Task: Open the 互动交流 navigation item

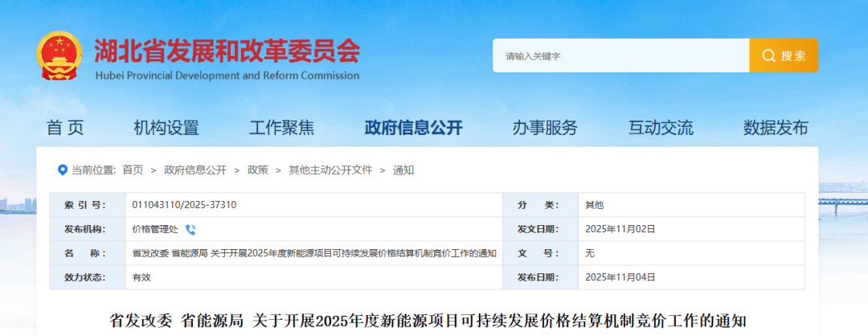Action: coord(661,128)
